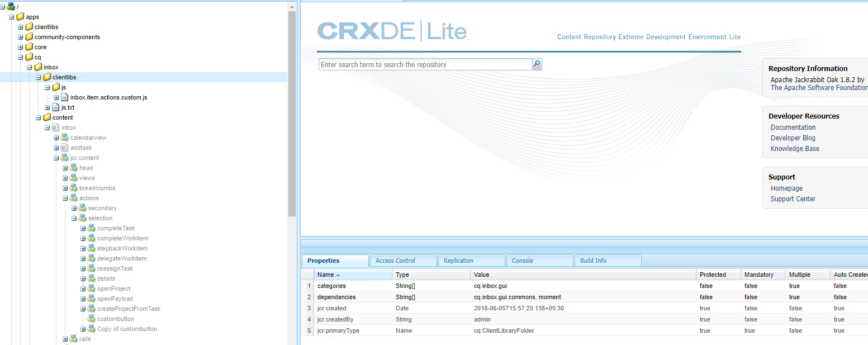Click inbox.item.actions.custom.js file icon
This screenshot has height=345, width=868.
pos(65,97)
